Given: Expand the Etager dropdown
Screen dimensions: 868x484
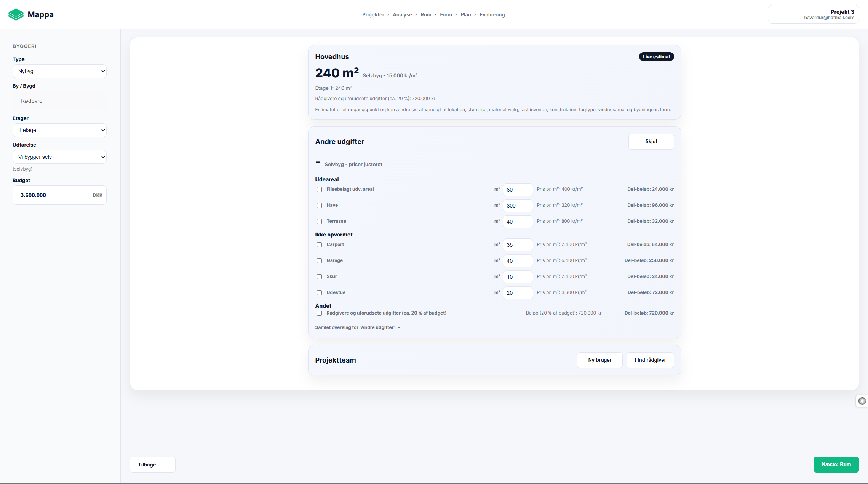Looking at the screenshot, I should point(59,130).
